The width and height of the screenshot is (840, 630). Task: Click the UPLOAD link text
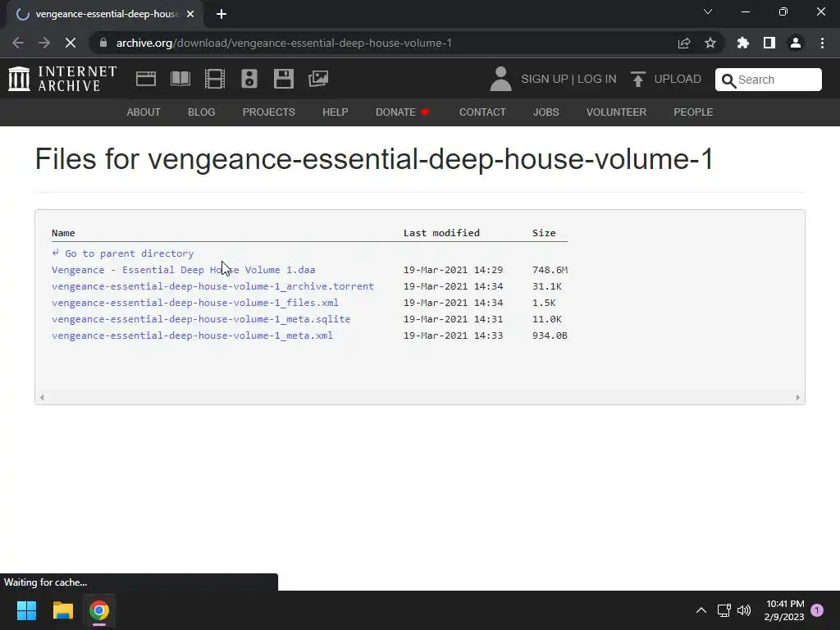pyautogui.click(x=678, y=79)
